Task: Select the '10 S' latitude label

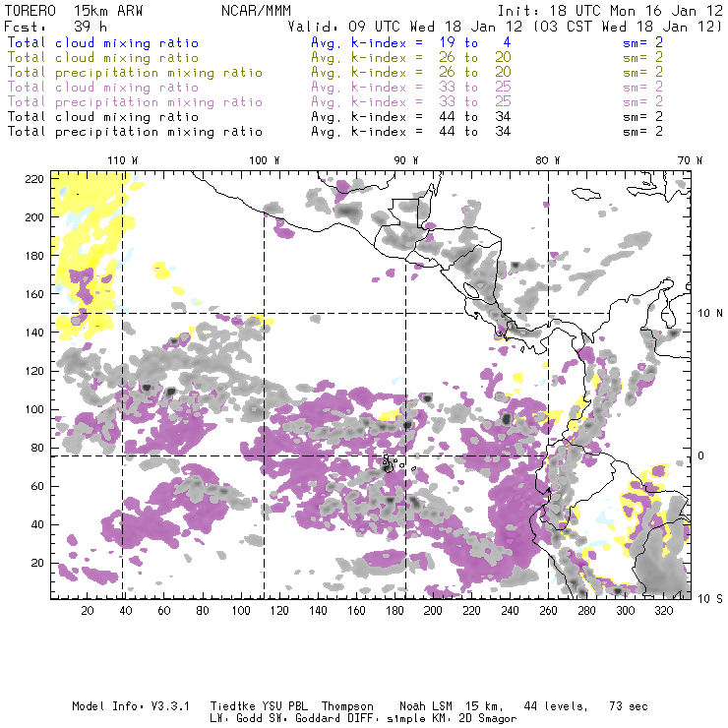Action: tap(710, 598)
